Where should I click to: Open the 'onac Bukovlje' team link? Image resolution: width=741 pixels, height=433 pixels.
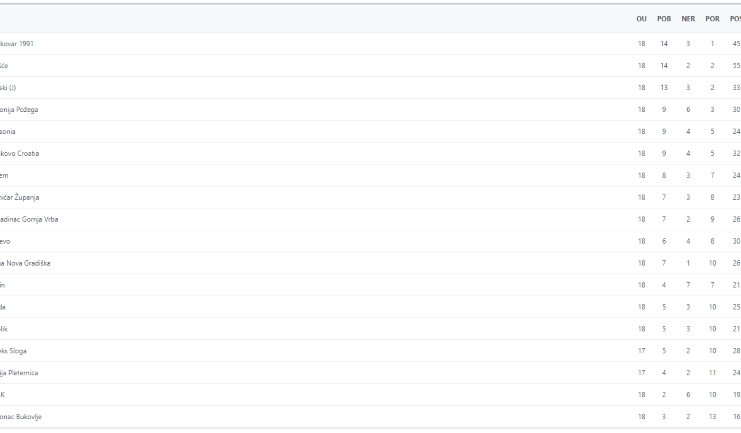point(21,417)
